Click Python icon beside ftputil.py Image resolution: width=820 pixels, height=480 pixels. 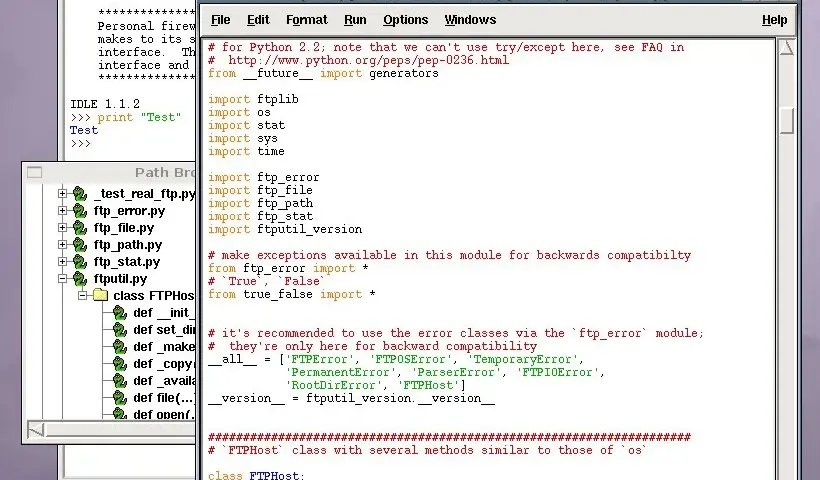coord(79,279)
